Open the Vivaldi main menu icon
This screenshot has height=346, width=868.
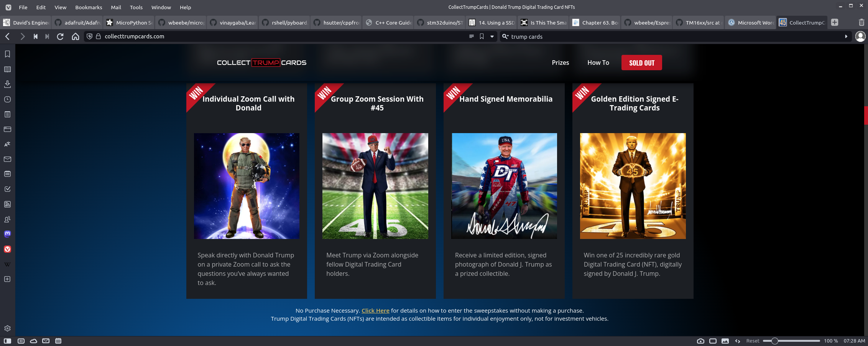click(x=8, y=7)
